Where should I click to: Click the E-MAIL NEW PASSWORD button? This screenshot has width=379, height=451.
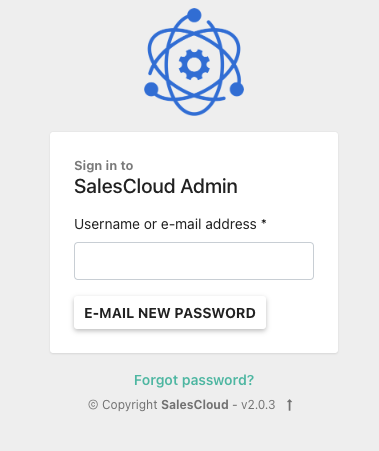pyautogui.click(x=170, y=313)
